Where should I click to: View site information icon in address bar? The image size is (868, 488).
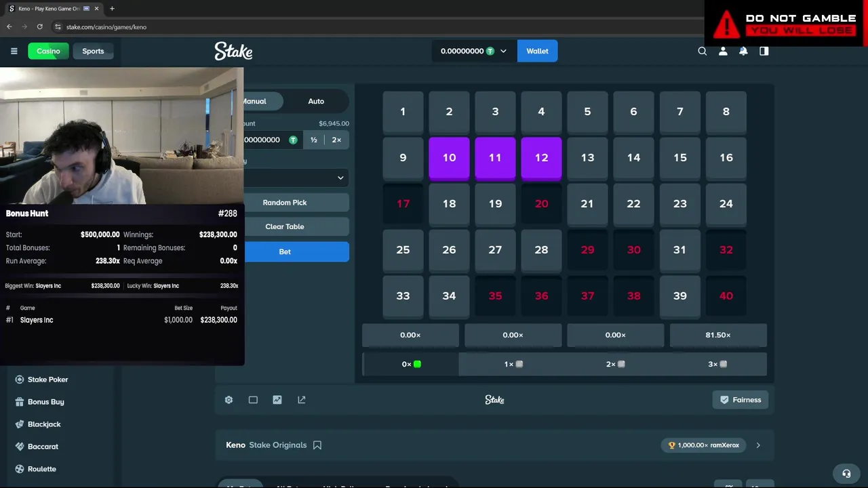pos(58,26)
